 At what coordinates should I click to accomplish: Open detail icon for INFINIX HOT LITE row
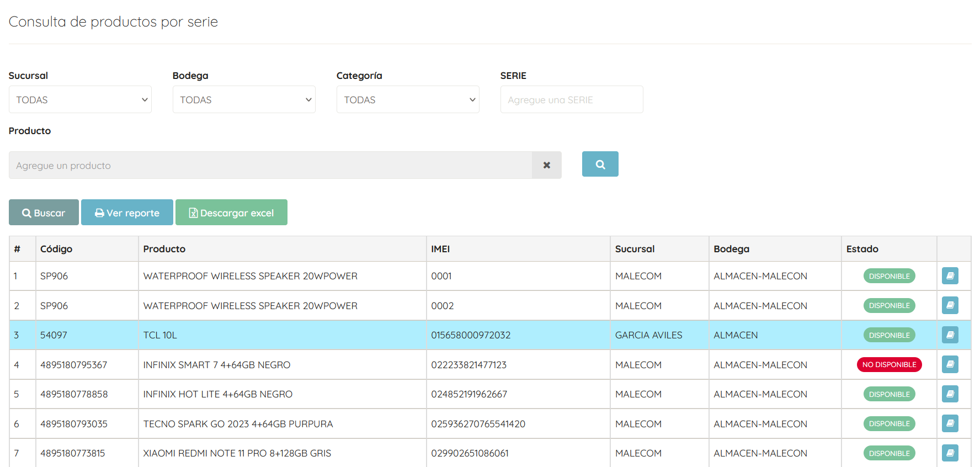[950, 394]
